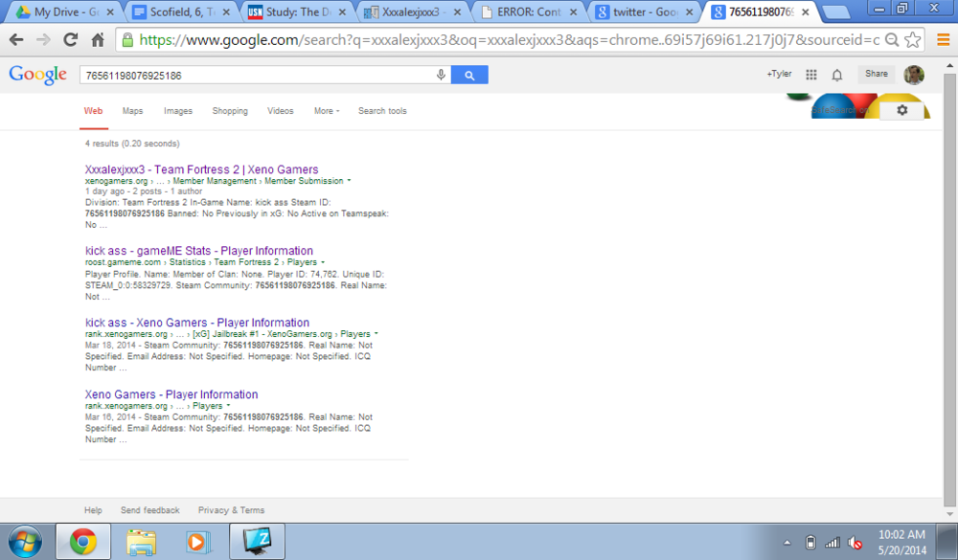Open Chrome in the taskbar

pyautogui.click(x=83, y=542)
